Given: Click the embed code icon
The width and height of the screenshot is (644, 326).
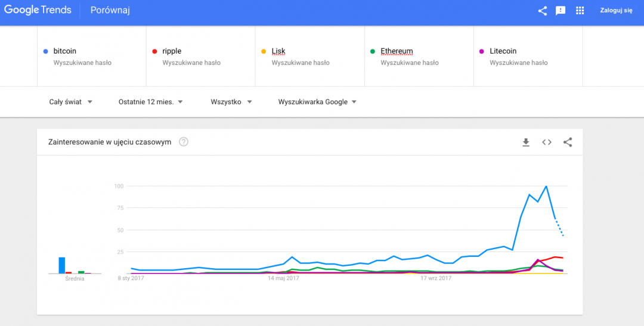Looking at the screenshot, I should pyautogui.click(x=546, y=142).
